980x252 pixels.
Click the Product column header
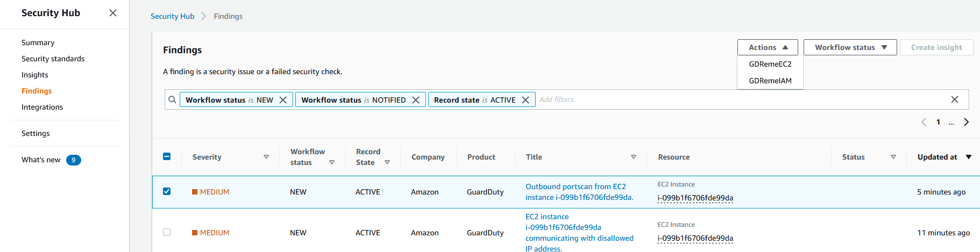point(481,157)
